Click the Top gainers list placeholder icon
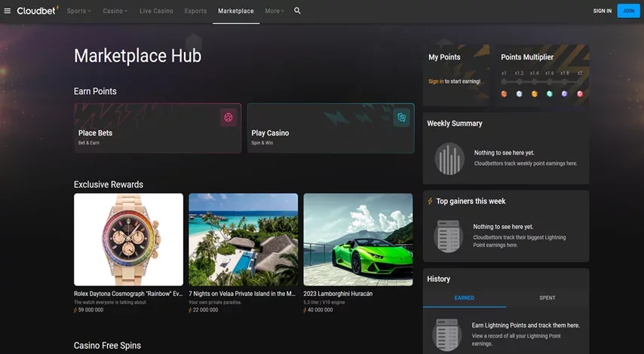The width and height of the screenshot is (644, 354). (x=449, y=236)
